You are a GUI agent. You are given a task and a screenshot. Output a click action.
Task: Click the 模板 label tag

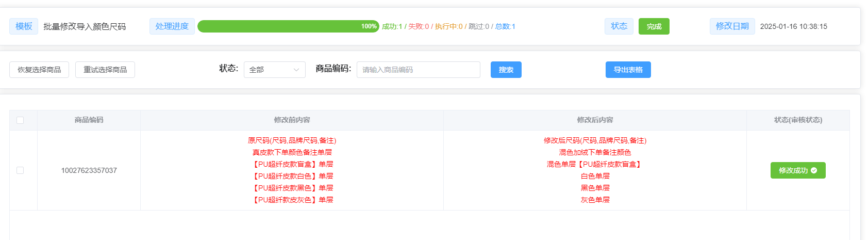coord(24,26)
